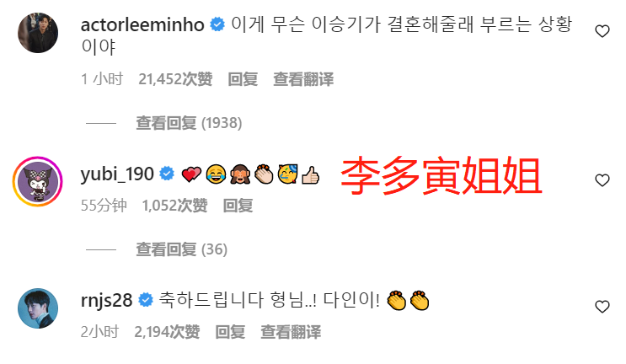Like yubi_190's comment with heart icon
The width and height of the screenshot is (626, 364).
tap(602, 180)
